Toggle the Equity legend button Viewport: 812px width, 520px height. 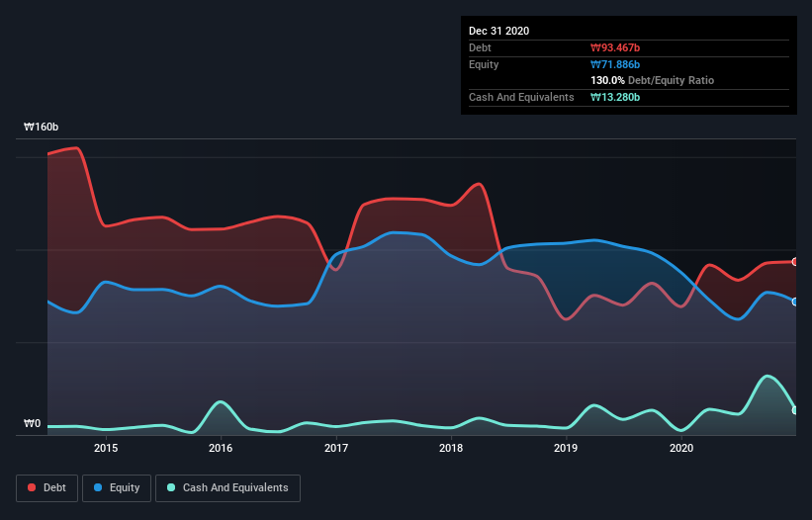117,488
